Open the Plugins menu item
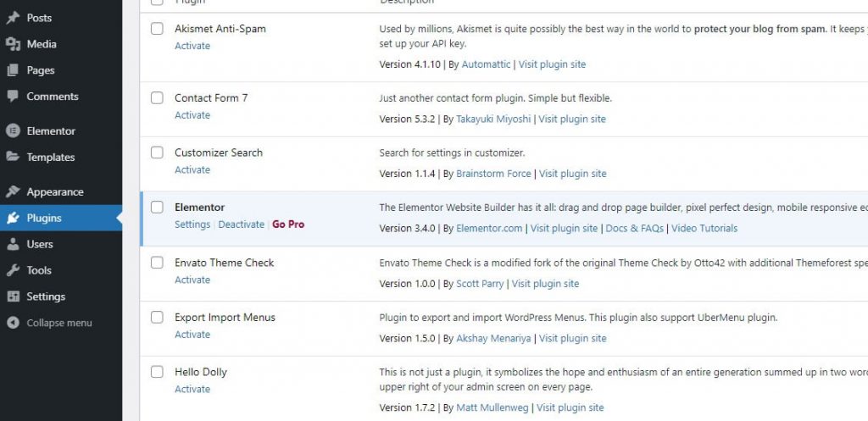Image resolution: width=868 pixels, height=421 pixels. click(x=44, y=218)
